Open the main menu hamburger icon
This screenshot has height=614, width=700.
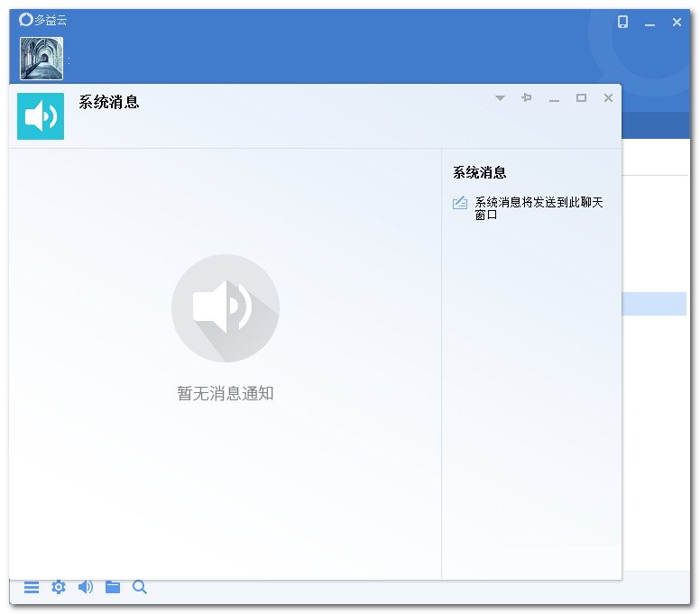tap(32, 587)
